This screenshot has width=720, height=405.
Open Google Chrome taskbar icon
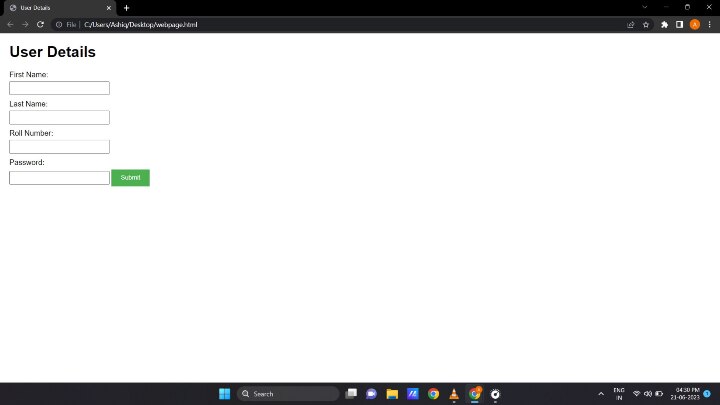433,394
